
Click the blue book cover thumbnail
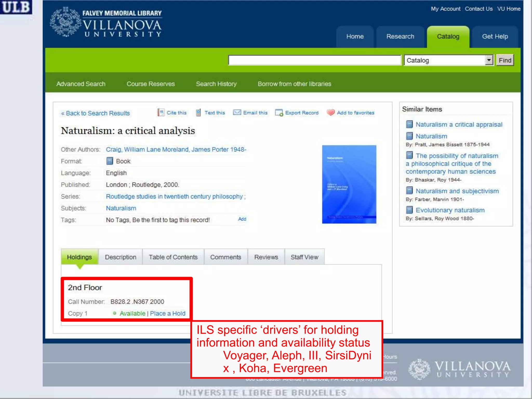[349, 184]
